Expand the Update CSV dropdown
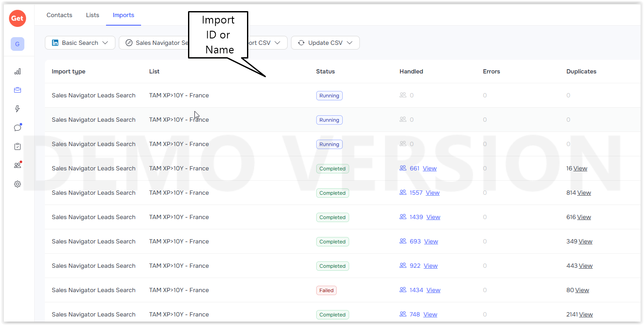This screenshot has height=325, width=644. point(325,43)
